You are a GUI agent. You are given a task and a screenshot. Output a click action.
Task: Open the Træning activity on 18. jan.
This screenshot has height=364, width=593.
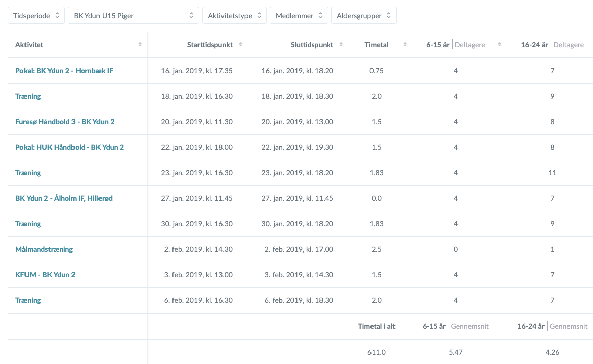28,96
